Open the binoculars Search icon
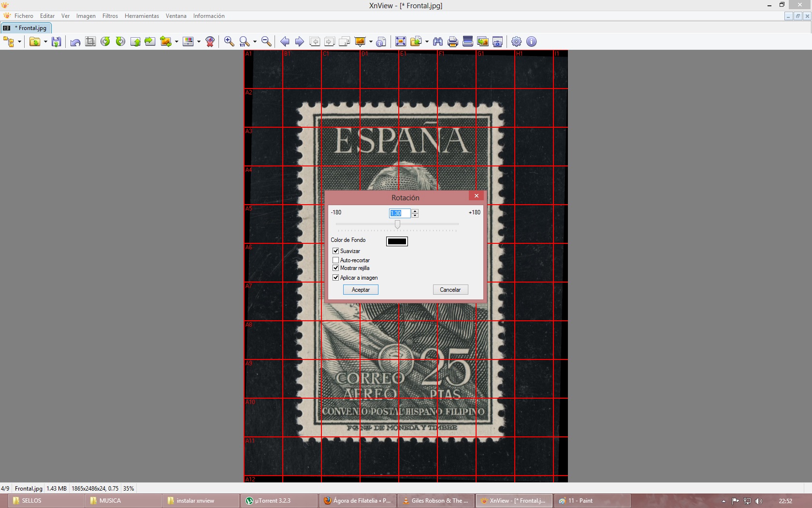 pos(438,42)
